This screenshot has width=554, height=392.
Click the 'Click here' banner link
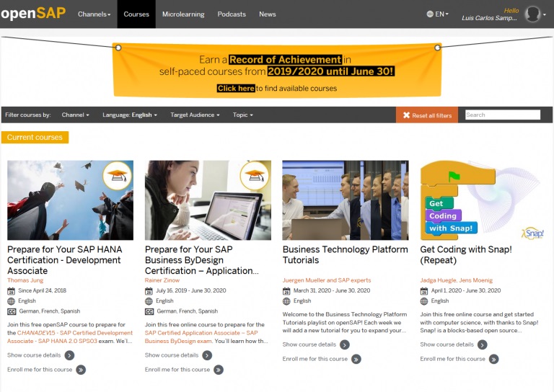(x=236, y=88)
